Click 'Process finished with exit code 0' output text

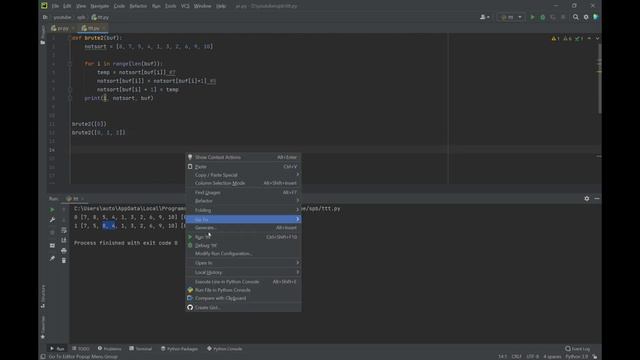[x=126, y=243]
